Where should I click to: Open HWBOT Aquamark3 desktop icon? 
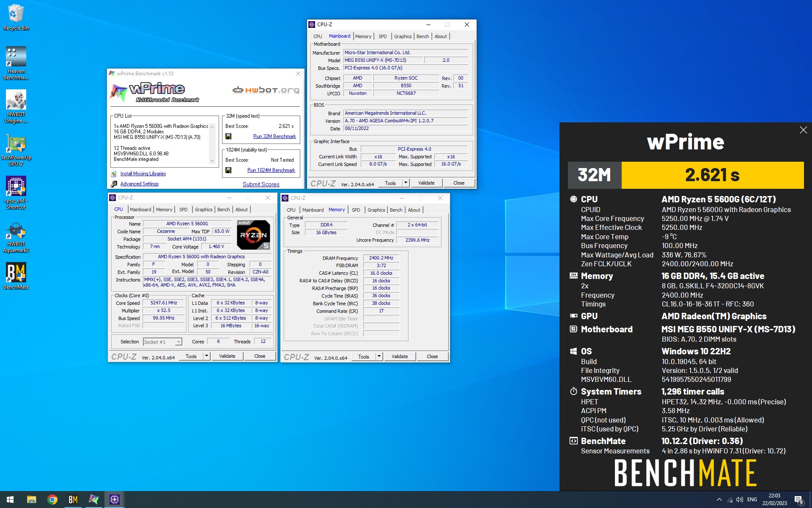coord(16,237)
